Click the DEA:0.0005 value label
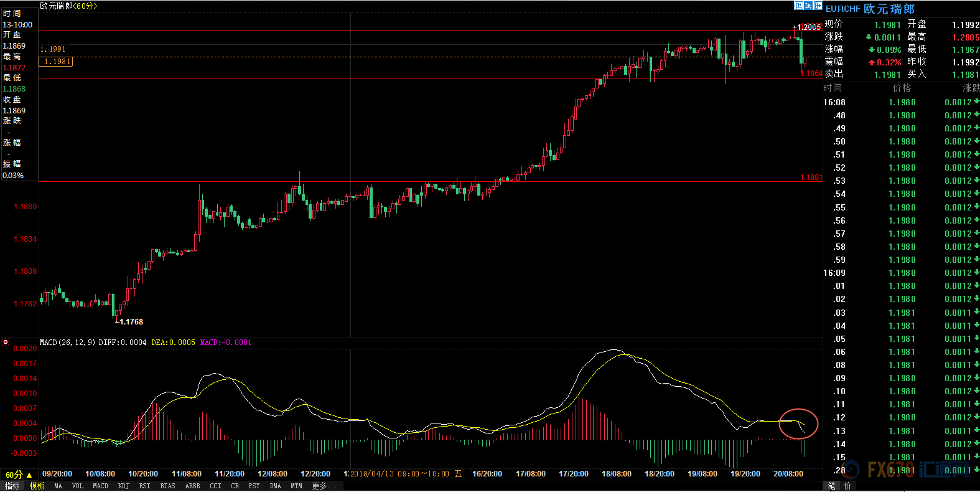 tap(173, 343)
